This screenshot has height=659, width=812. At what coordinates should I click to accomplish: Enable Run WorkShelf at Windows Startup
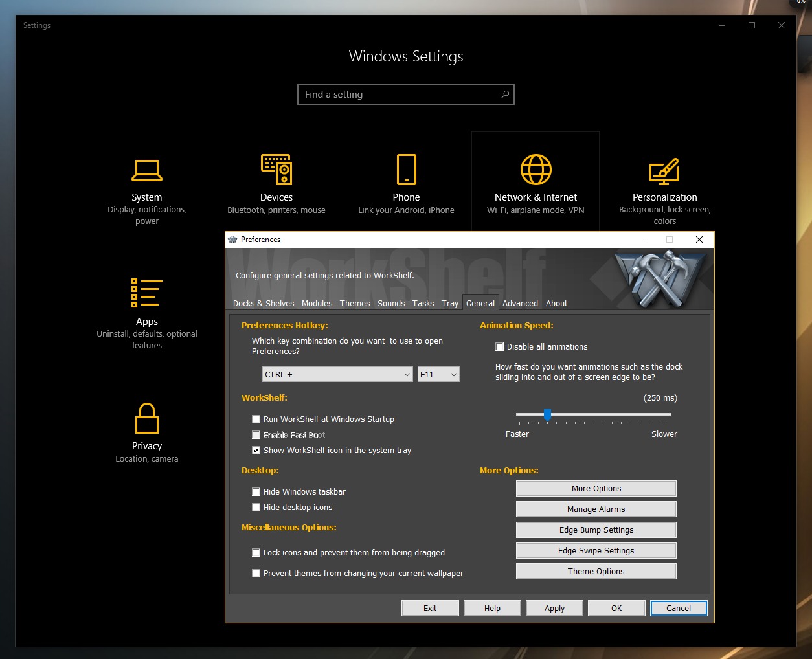point(256,419)
